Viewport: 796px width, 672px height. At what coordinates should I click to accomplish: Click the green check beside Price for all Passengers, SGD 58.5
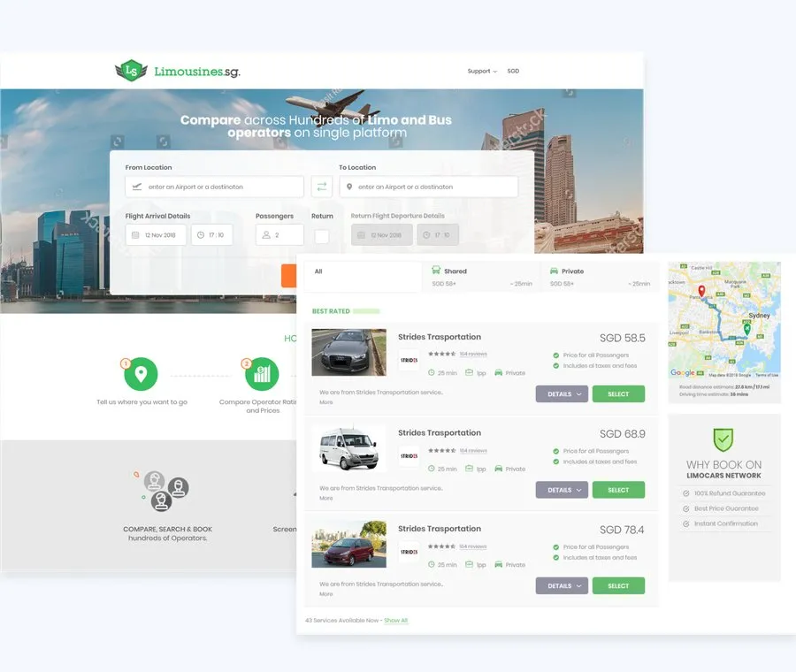click(x=556, y=355)
